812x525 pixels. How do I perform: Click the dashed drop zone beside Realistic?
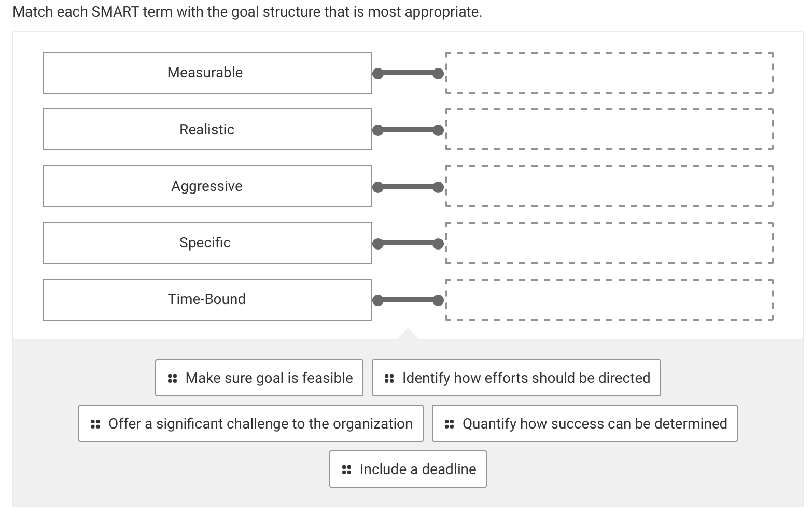tap(609, 129)
